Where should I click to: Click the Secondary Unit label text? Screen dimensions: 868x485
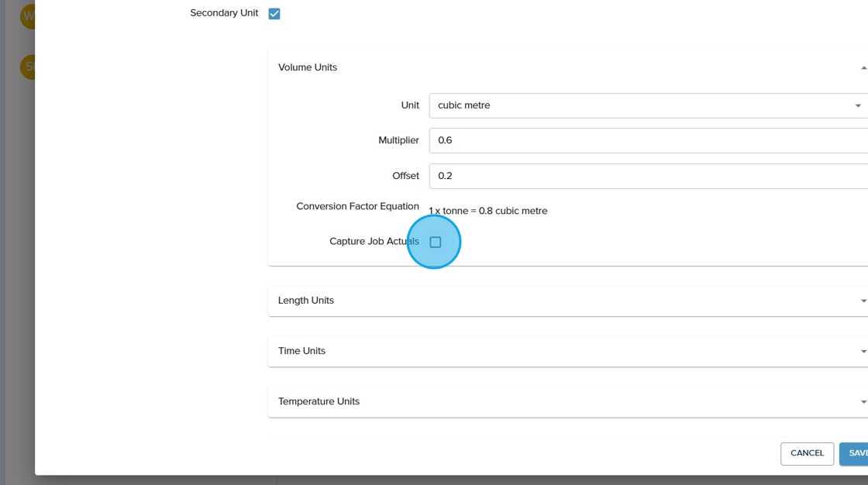tap(224, 13)
